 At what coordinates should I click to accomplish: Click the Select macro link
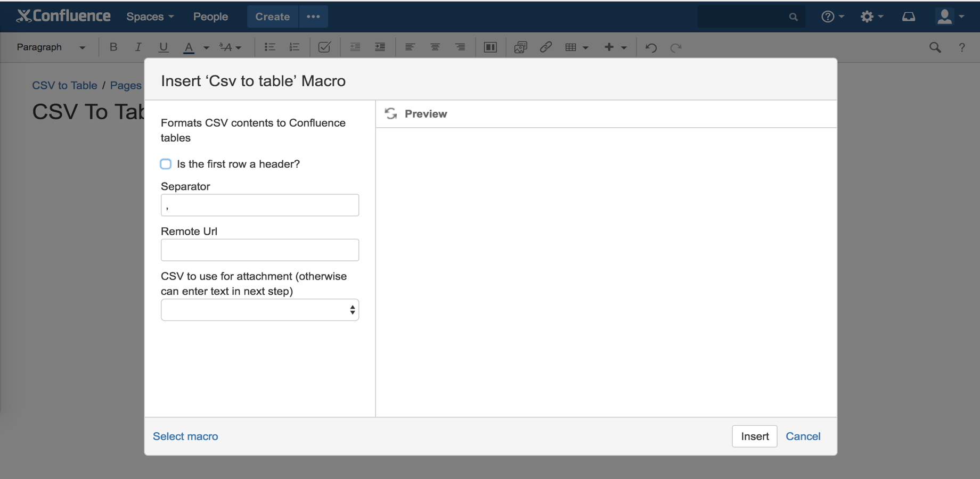click(185, 436)
